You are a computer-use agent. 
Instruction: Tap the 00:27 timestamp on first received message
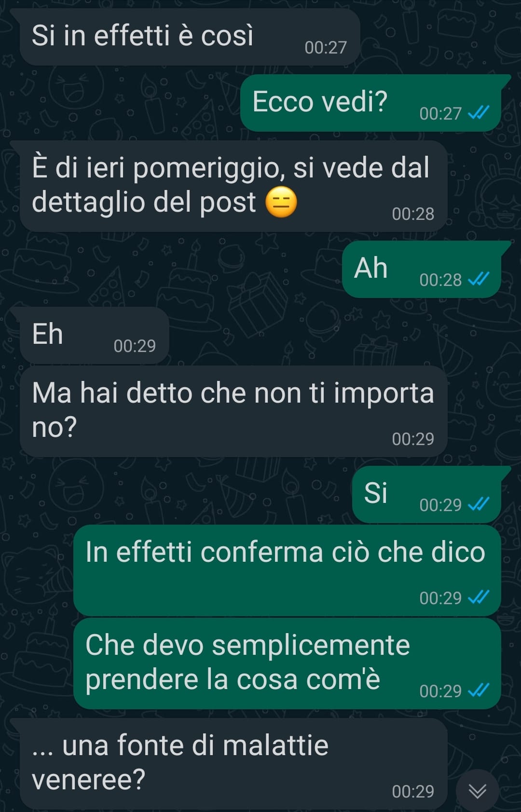pos(326,47)
